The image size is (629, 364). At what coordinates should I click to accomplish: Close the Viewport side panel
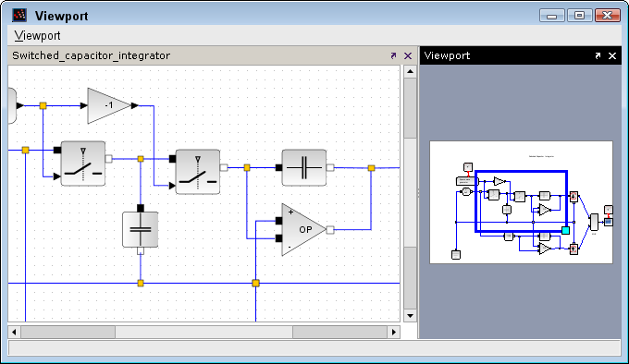click(x=612, y=55)
